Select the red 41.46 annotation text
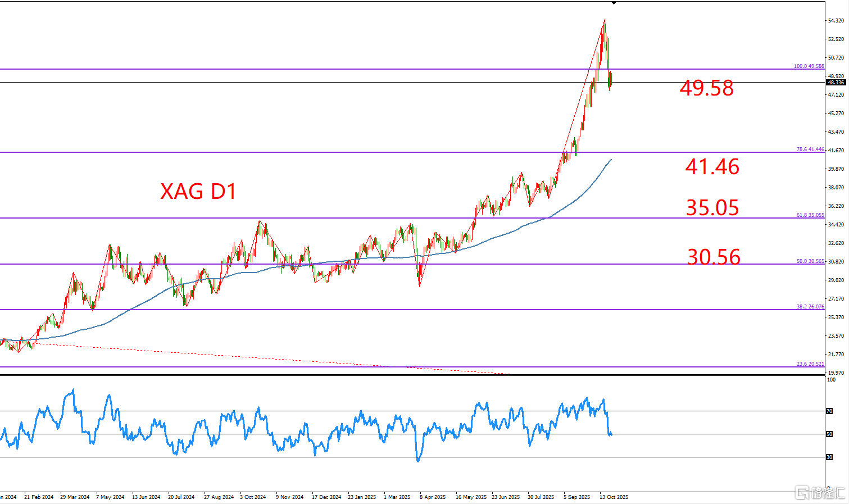This screenshot has width=849, height=504. click(712, 167)
